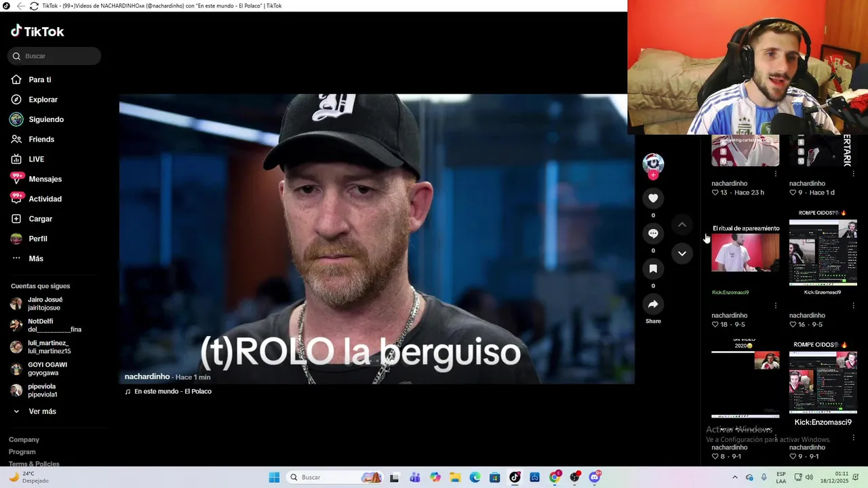Open options dots for video with 13 likes
This screenshot has height=488, width=868.
point(776,174)
